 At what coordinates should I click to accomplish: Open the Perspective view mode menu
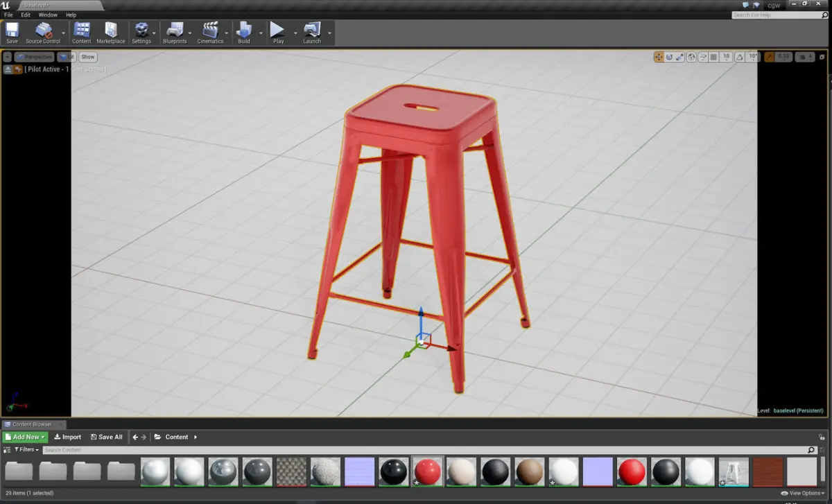point(35,57)
